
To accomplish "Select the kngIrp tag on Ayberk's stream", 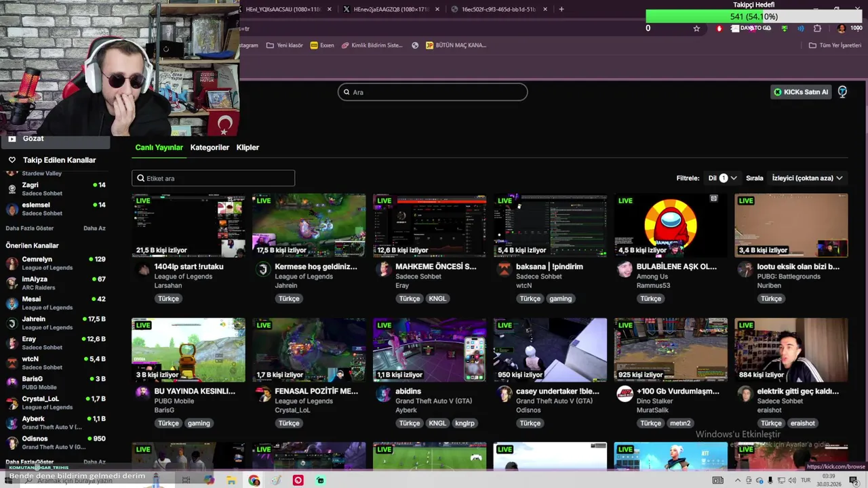I will coord(465,423).
